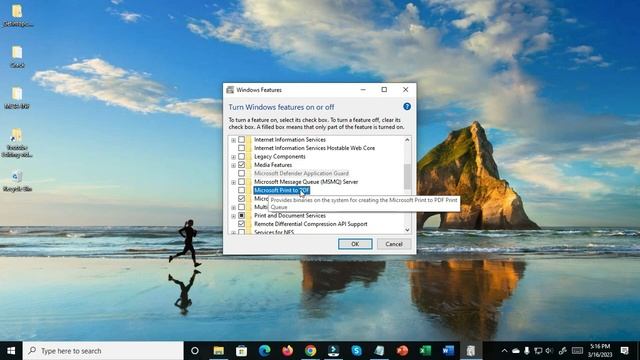Open the Windows Start menu
This screenshot has width=640, height=360.
tap(11, 351)
